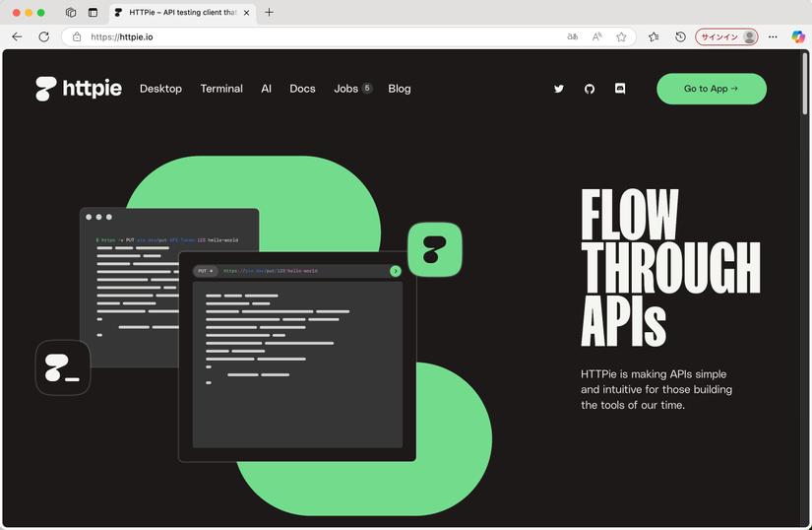Open the Desktop page

coord(160,89)
